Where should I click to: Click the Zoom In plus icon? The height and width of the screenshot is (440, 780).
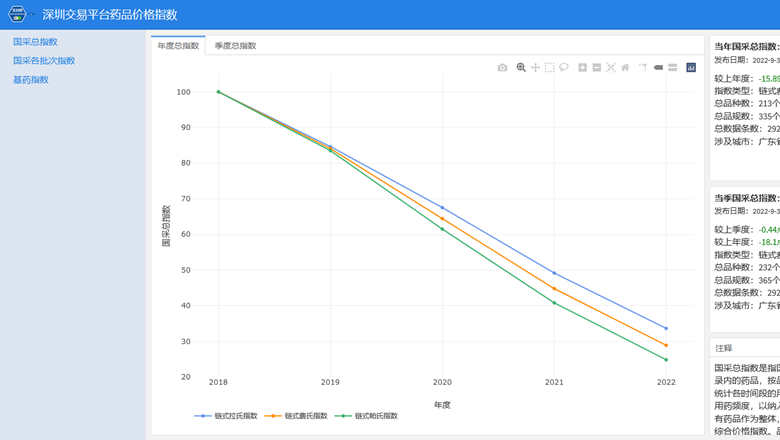coord(583,68)
